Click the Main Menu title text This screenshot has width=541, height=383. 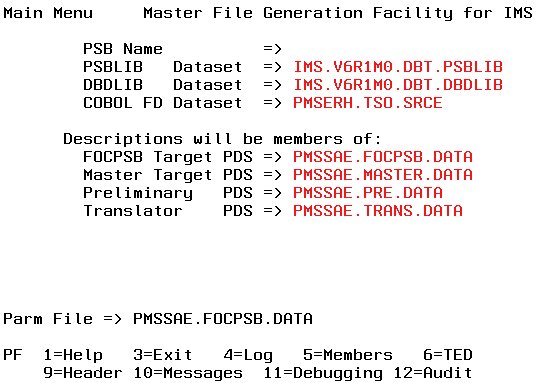pyautogui.click(x=48, y=13)
